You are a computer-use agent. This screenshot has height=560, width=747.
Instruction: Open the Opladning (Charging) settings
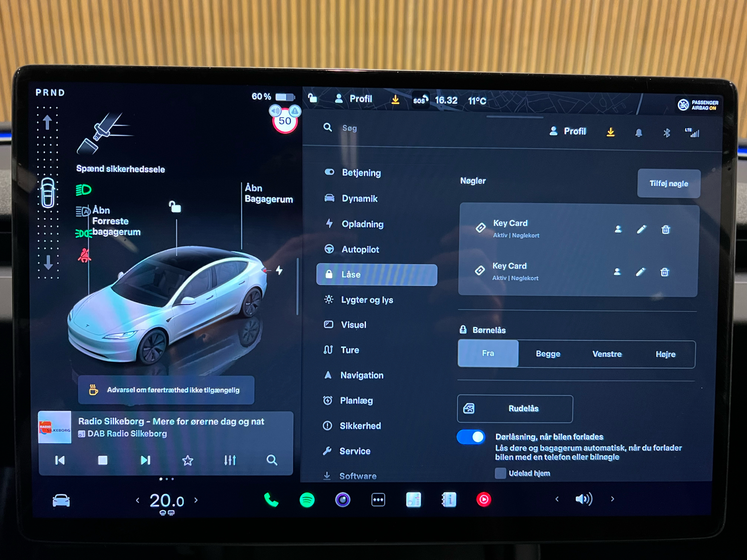361,224
